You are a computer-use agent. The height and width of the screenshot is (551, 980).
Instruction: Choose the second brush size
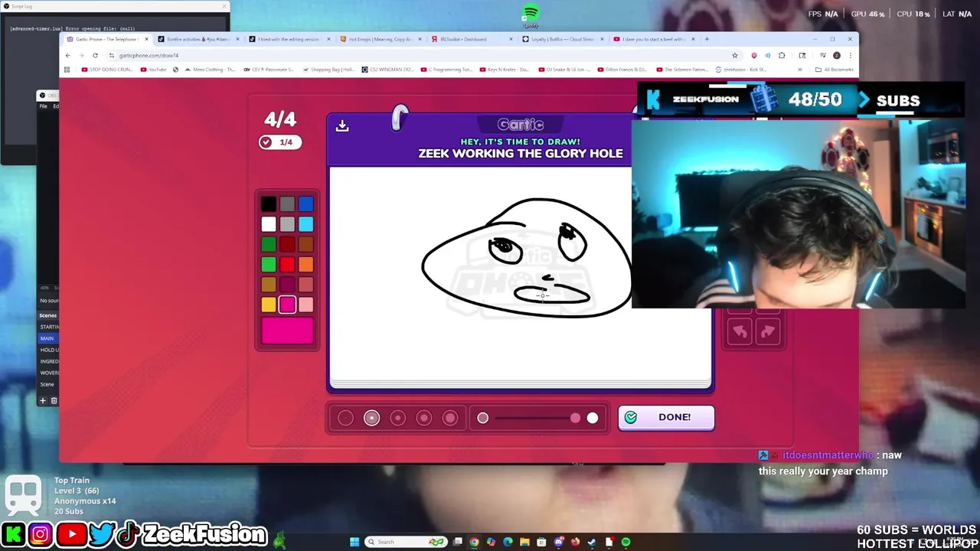(371, 418)
